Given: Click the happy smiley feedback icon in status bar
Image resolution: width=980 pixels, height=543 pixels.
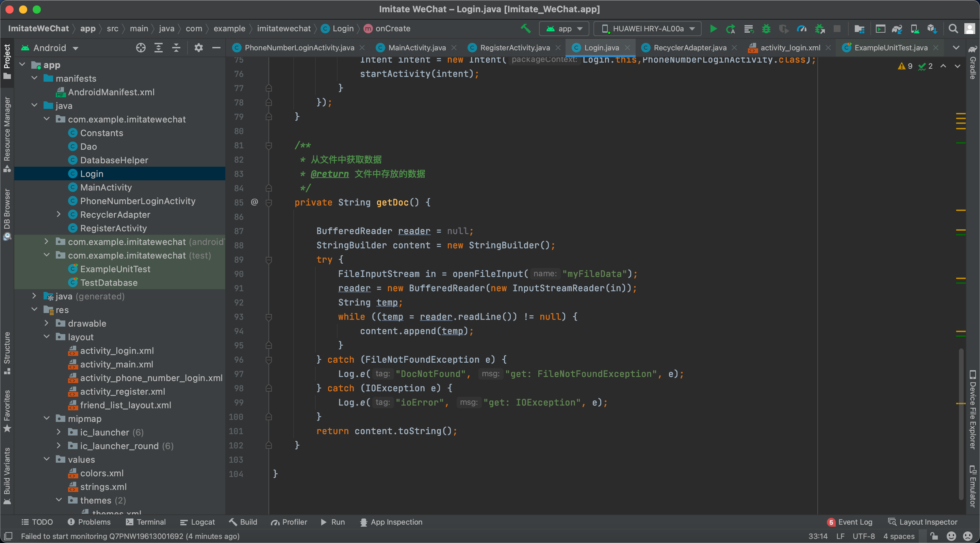Looking at the screenshot, I should [x=951, y=536].
